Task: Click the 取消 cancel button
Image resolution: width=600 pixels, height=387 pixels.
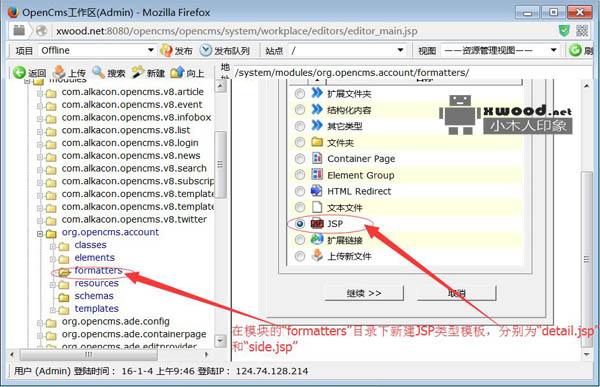Action: pyautogui.click(x=457, y=293)
